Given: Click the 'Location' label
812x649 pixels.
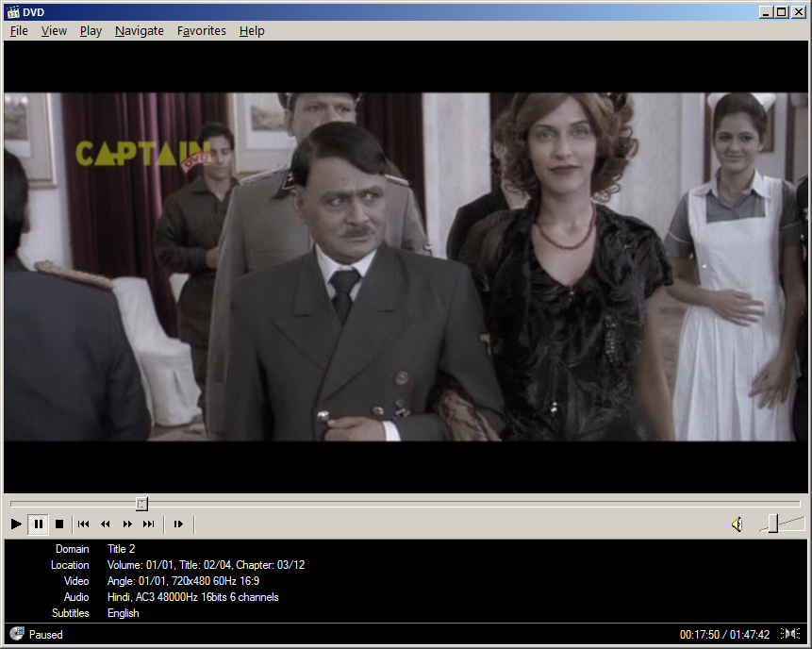Looking at the screenshot, I should click(x=70, y=565).
